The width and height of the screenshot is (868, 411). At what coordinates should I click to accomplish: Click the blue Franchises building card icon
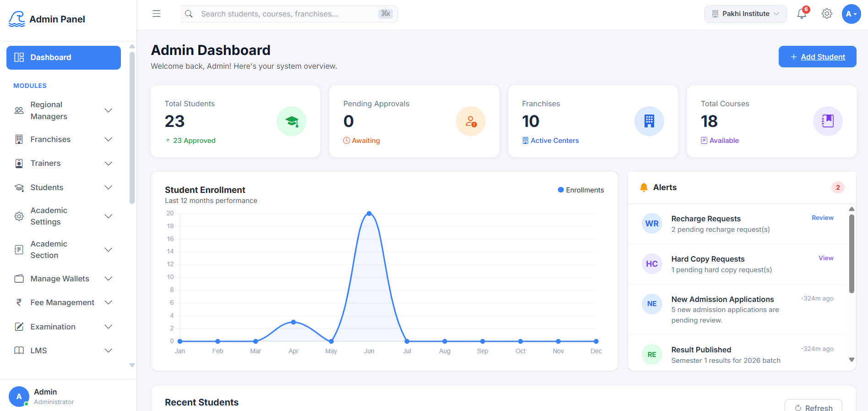coord(649,121)
